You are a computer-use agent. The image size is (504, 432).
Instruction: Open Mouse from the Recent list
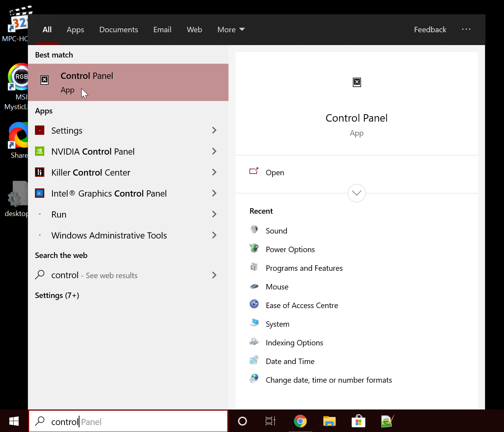pos(277,287)
